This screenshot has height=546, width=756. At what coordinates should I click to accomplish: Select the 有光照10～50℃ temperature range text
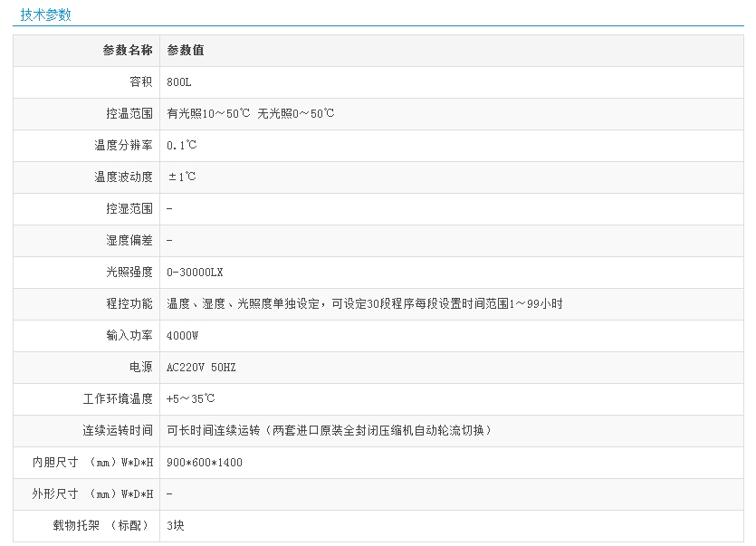point(208,114)
